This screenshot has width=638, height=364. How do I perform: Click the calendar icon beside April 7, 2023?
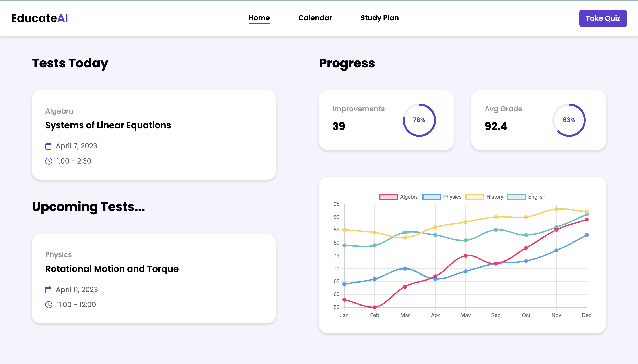48,146
